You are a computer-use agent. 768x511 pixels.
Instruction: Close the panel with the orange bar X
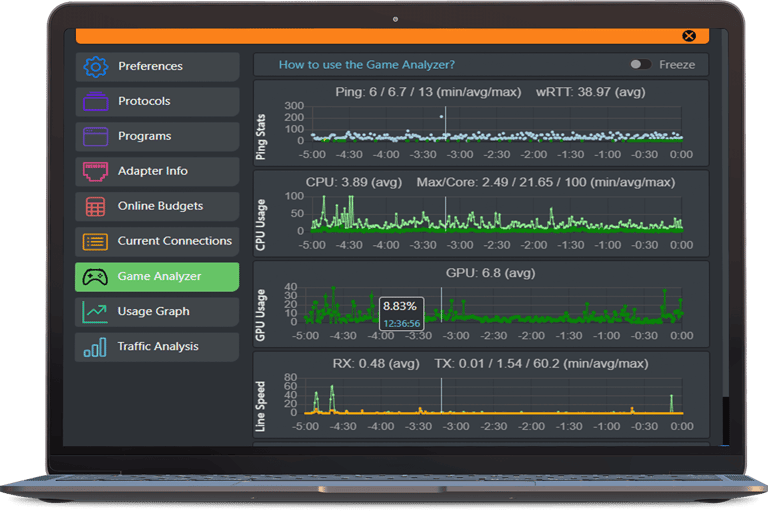pyautogui.click(x=689, y=36)
